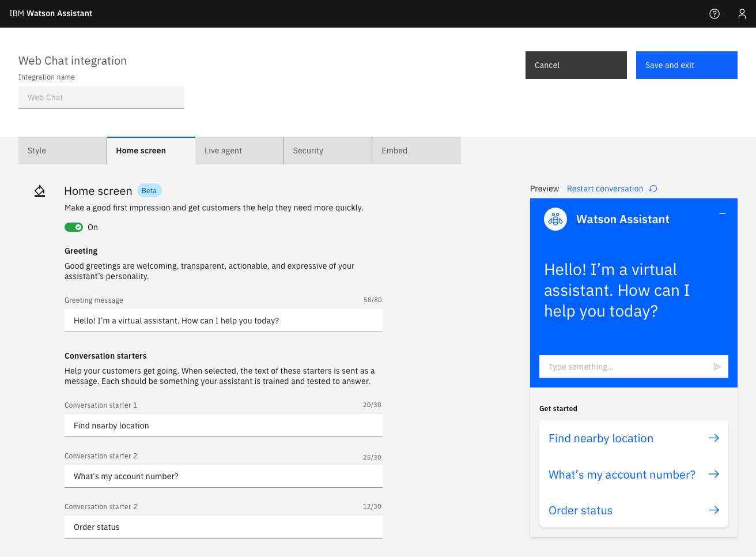The height and width of the screenshot is (557, 756).
Task: Click the Integration name field
Action: (101, 97)
